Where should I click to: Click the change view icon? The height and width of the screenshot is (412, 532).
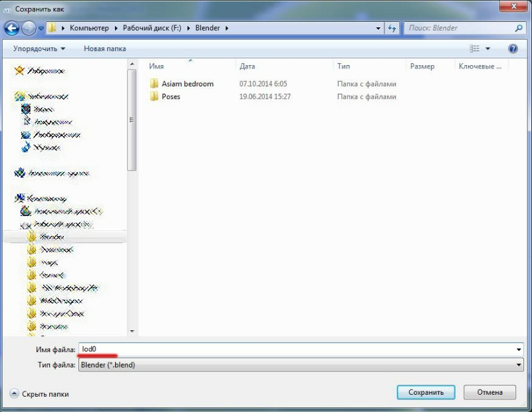tap(475, 49)
